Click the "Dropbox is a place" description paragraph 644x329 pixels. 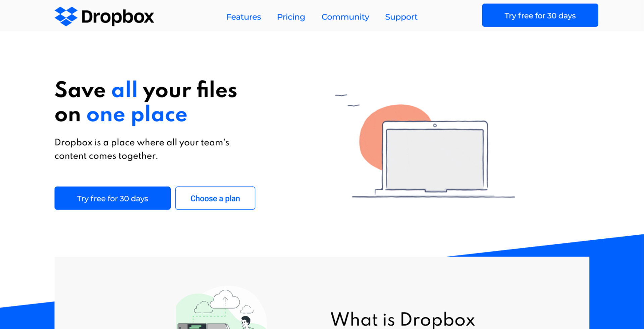[142, 149]
